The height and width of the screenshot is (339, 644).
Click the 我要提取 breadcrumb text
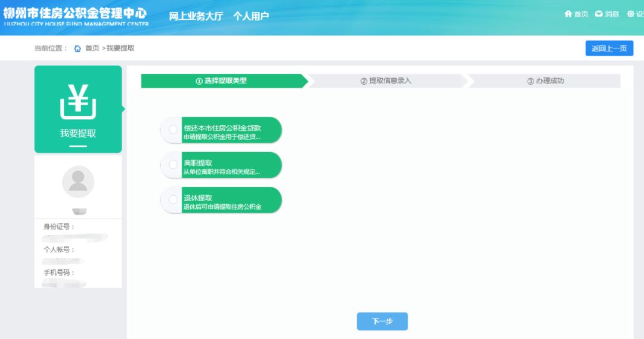120,48
